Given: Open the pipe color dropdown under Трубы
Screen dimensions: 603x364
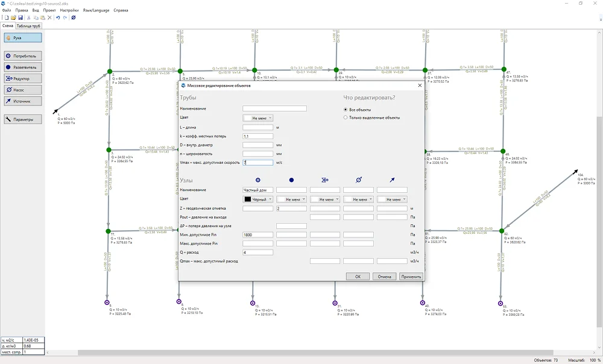Looking at the screenshot, I should (x=258, y=118).
